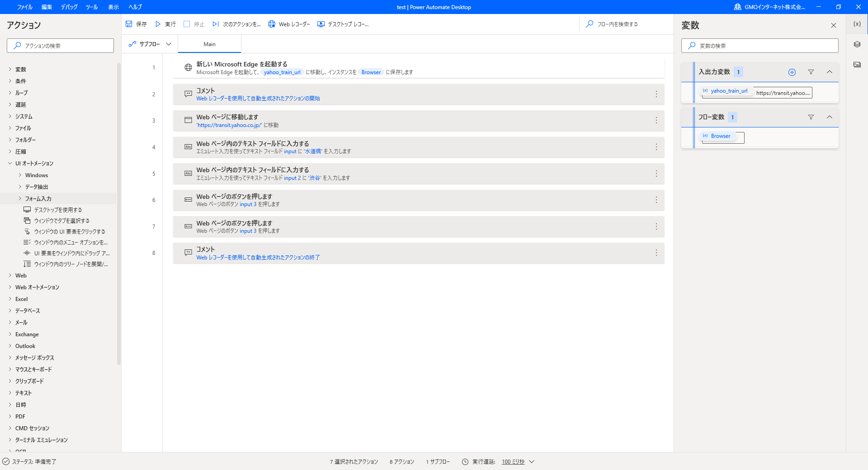Click the GMO organization account icon
This screenshot has width=868, height=470.
pos(737,7)
